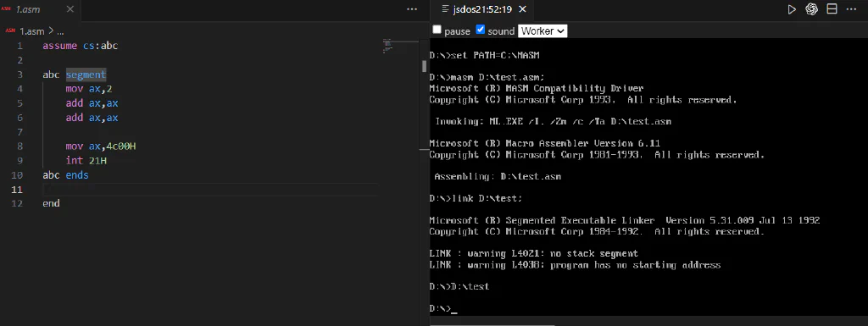Click the horizontal scrollbar below the DOS screen
This screenshot has width=868, height=326.
pyautogui.click(x=492, y=324)
